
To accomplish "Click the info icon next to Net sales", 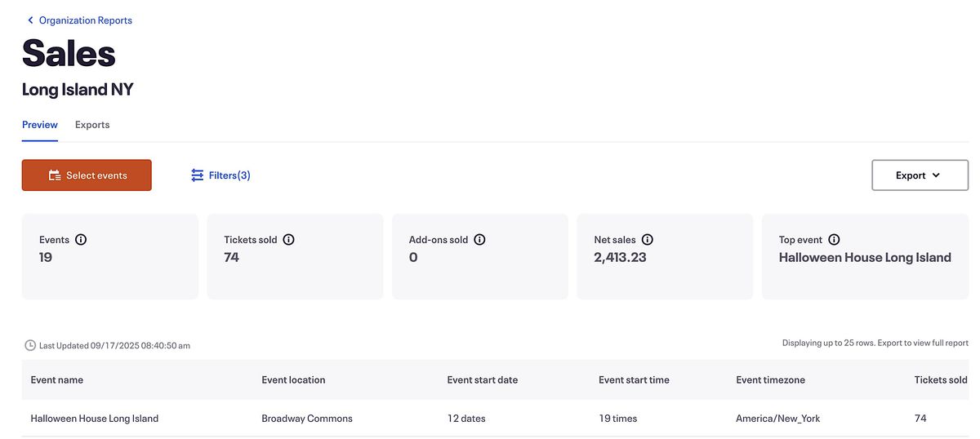I will coord(647,240).
